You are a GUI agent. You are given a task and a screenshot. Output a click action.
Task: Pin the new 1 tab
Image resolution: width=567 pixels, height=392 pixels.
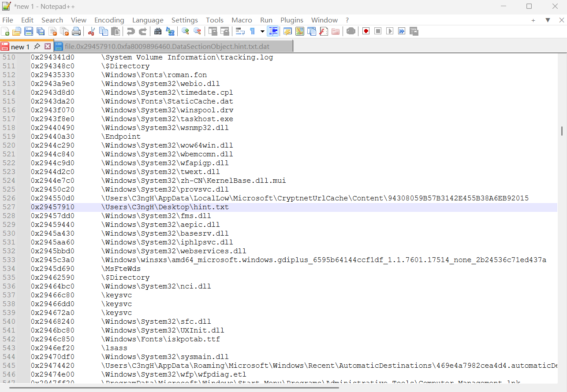37,46
